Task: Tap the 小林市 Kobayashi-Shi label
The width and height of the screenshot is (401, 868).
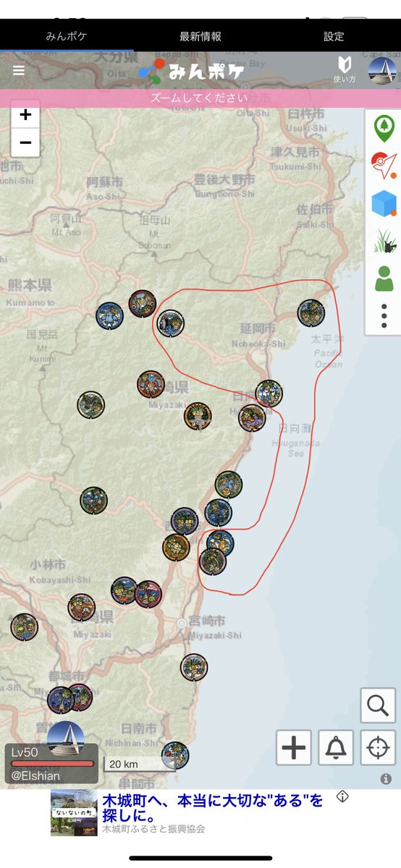Action: (x=60, y=571)
